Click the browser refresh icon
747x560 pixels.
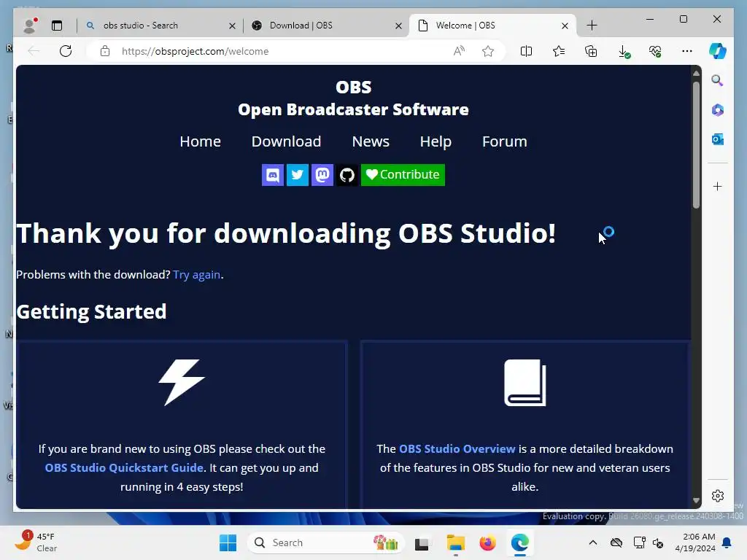[66, 51]
